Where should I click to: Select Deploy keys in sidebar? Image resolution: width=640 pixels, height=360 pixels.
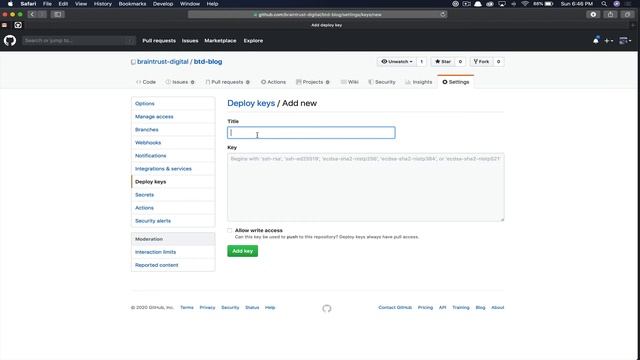point(173,182)
